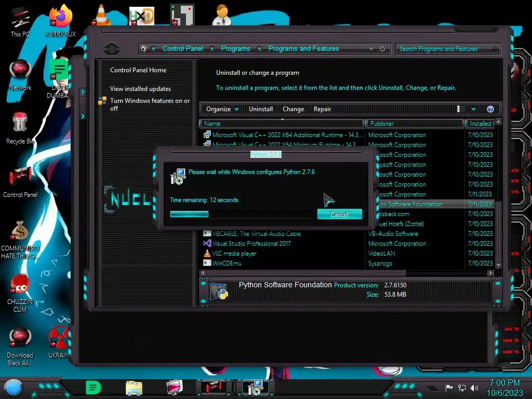Click Python installer icon in details pane

click(219, 291)
